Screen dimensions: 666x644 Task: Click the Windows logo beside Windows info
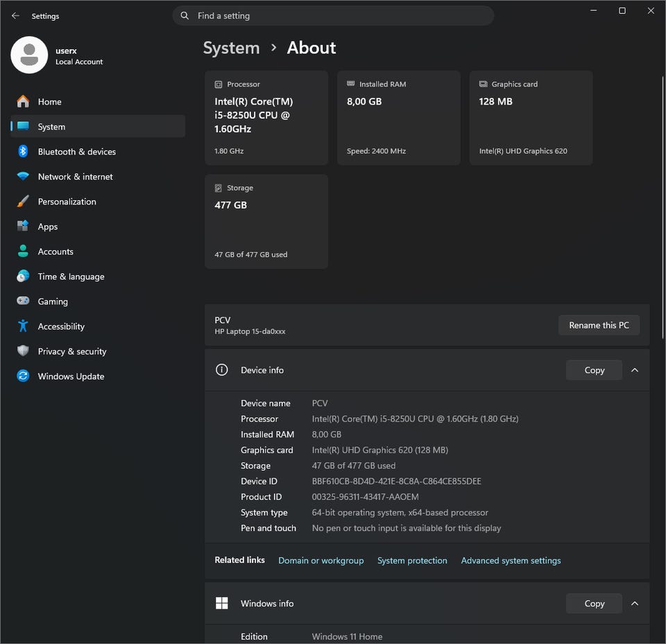point(222,603)
